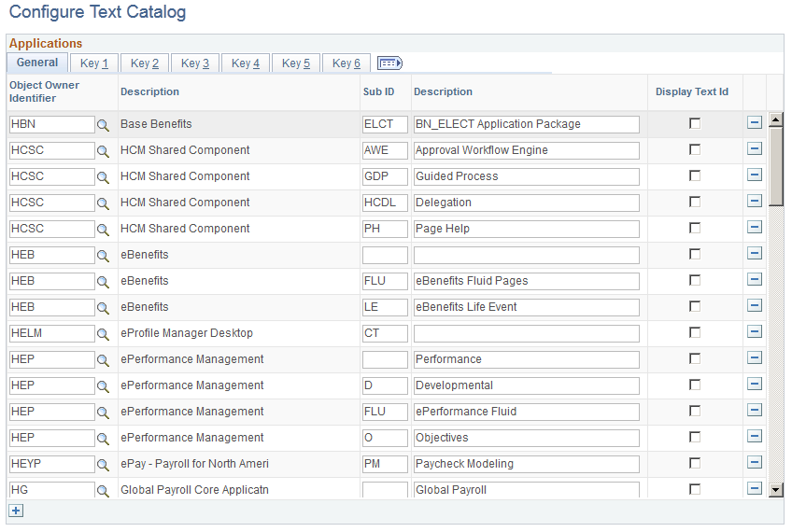The width and height of the screenshot is (792, 532).
Task: Switch to the Key 1 tab
Action: click(x=94, y=63)
